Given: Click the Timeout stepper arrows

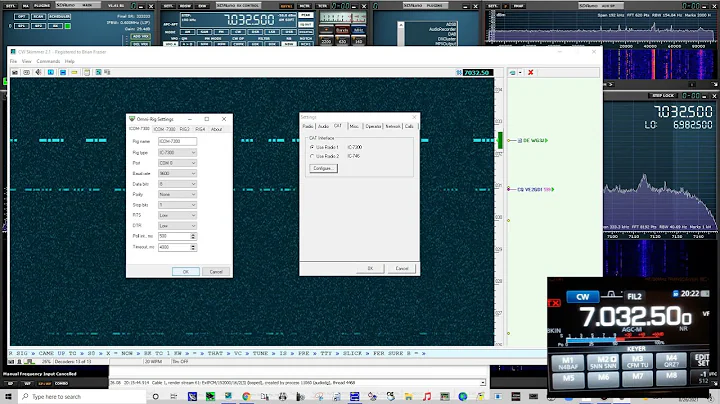Looking at the screenshot, I should pos(193,247).
